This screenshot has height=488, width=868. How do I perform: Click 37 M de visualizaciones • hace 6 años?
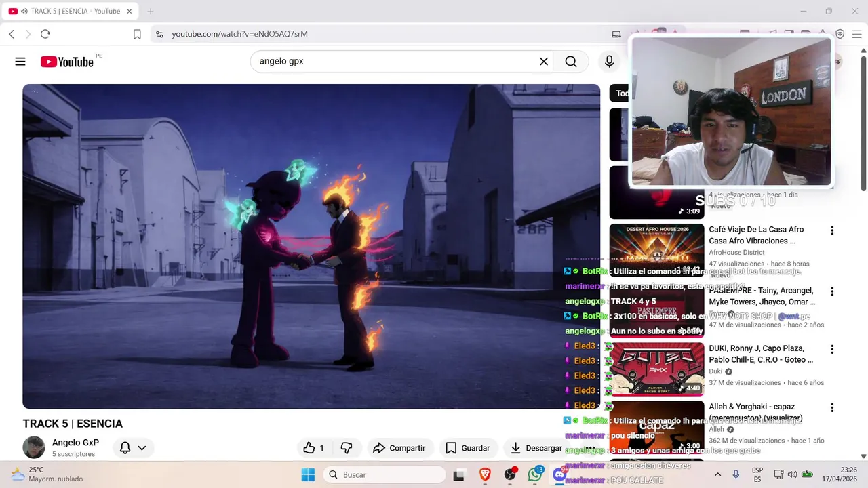point(766,382)
